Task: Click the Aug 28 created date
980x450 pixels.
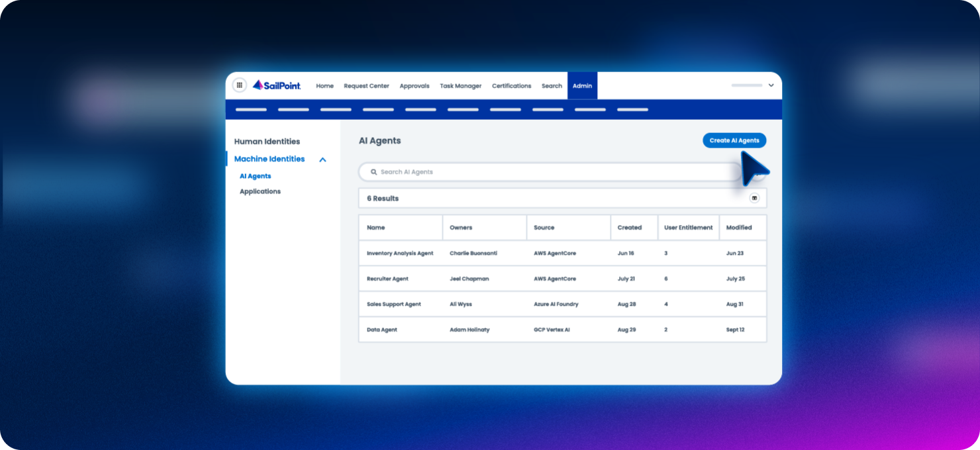Action: click(x=626, y=304)
